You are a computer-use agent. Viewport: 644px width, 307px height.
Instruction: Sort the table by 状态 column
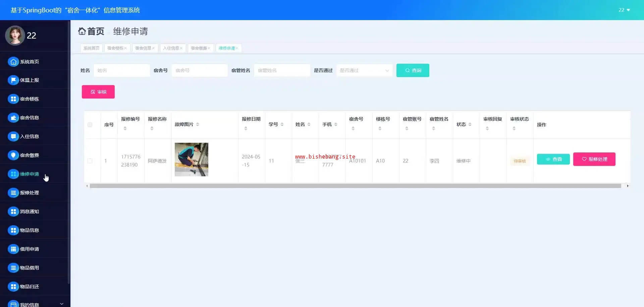coord(470,124)
